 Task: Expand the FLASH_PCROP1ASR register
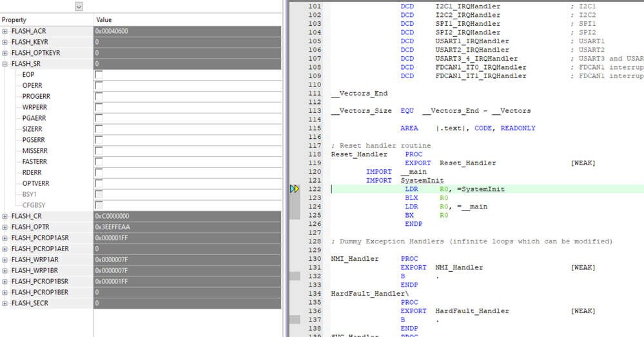[5, 238]
